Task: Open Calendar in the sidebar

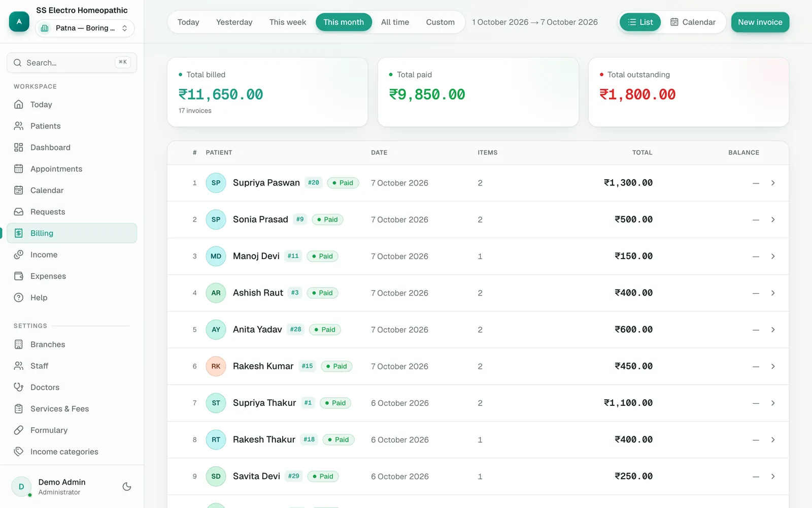Action: [72, 190]
